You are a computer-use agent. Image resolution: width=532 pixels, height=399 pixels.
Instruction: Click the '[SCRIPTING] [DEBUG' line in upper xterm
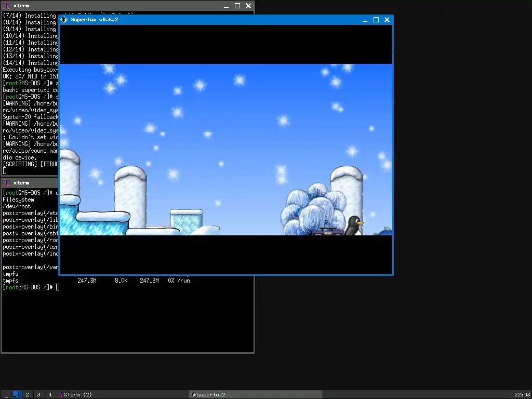31,164
